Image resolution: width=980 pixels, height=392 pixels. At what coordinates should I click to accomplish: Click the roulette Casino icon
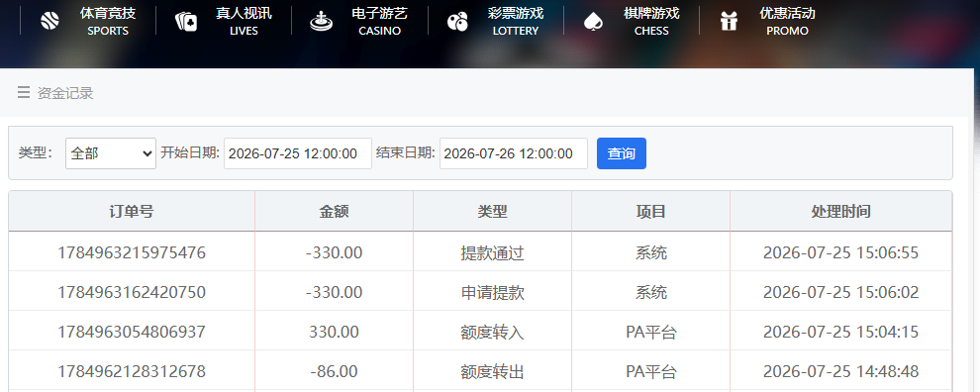(321, 21)
